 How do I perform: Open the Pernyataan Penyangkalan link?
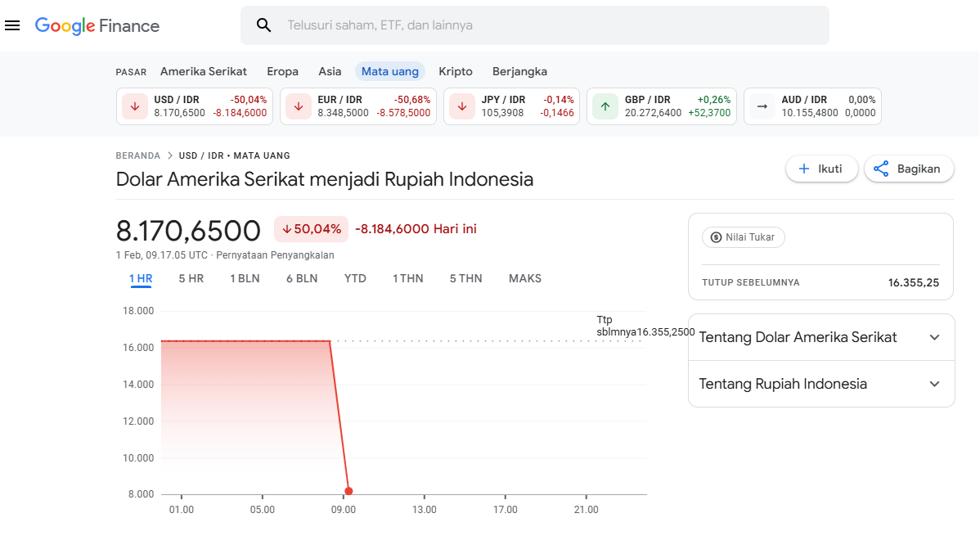pos(275,254)
